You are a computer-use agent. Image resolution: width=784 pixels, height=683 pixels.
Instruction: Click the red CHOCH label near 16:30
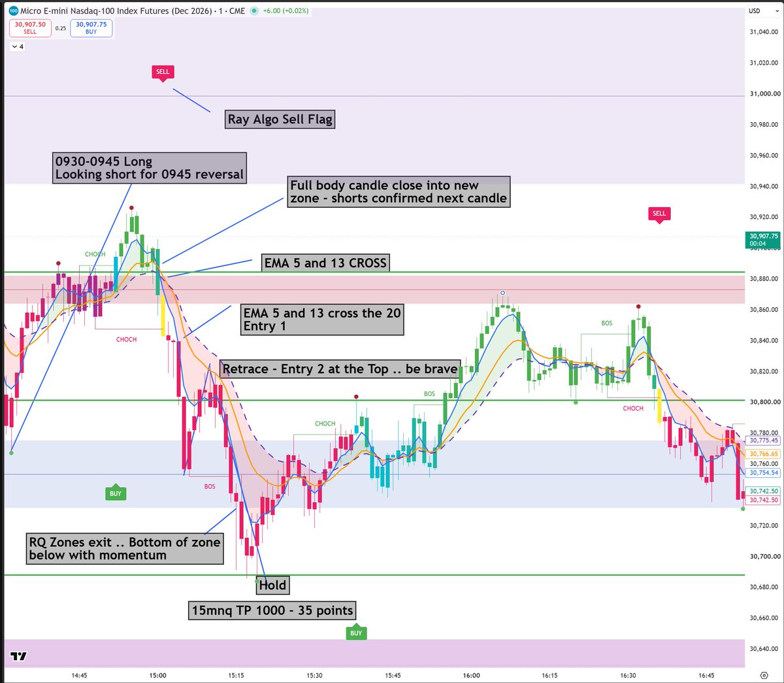point(632,408)
